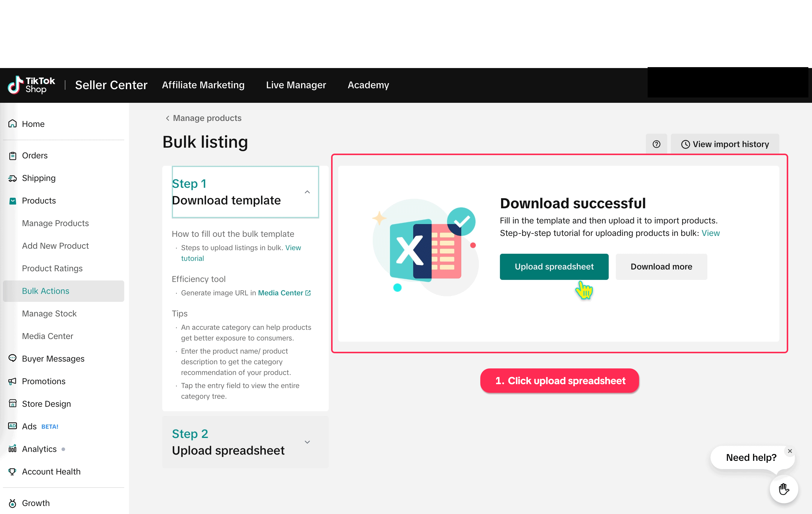Open the help question mark icon

pyautogui.click(x=656, y=144)
